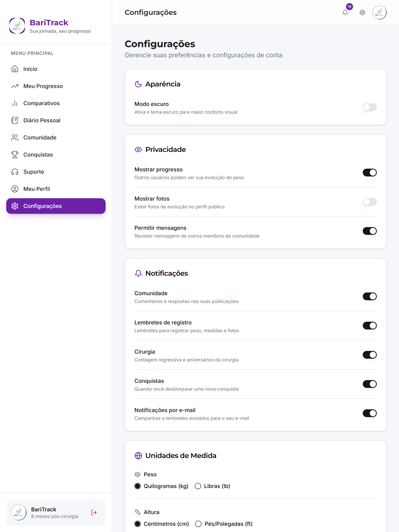This screenshot has width=399, height=532.
Task: Toggle Comunidade notifications switch
Action: pyautogui.click(x=370, y=297)
